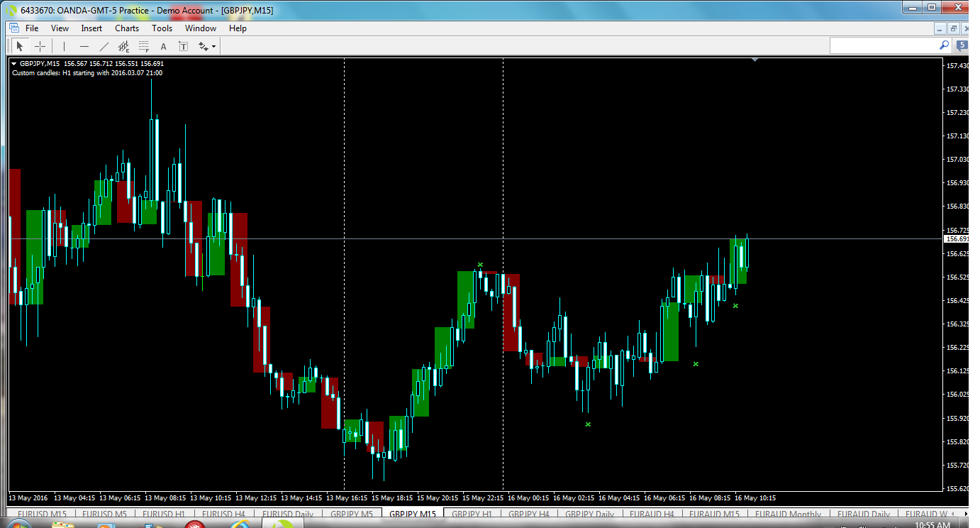Viewport: 980px width, 528px height.
Task: Click the 155.620 price scale label
Action: click(957, 489)
